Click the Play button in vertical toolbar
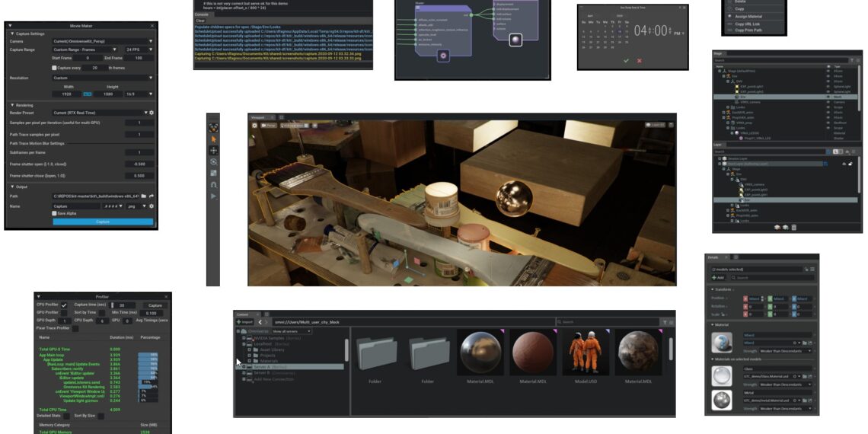The image size is (868, 434). click(x=213, y=196)
